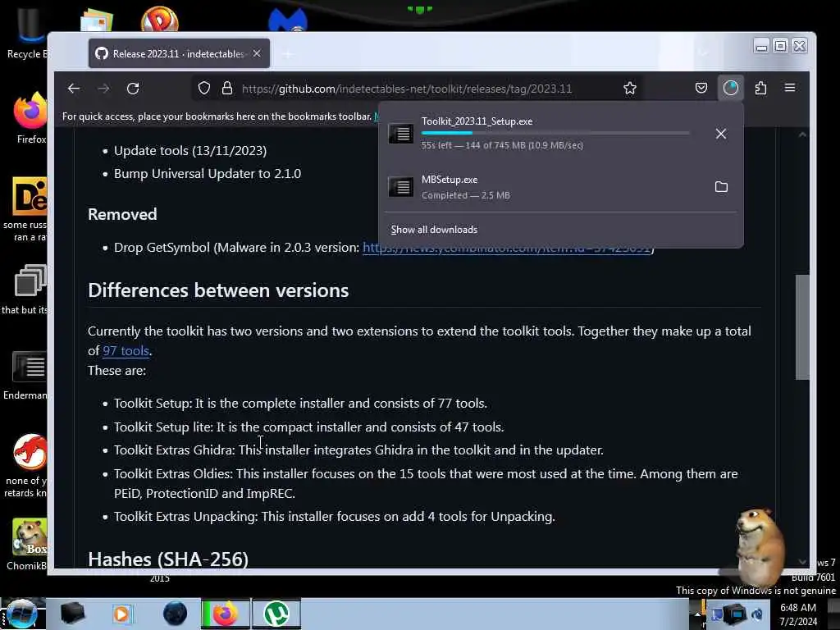Close the Release 2023.11 tab
Image resolution: width=840 pixels, height=630 pixels.
coord(257,53)
